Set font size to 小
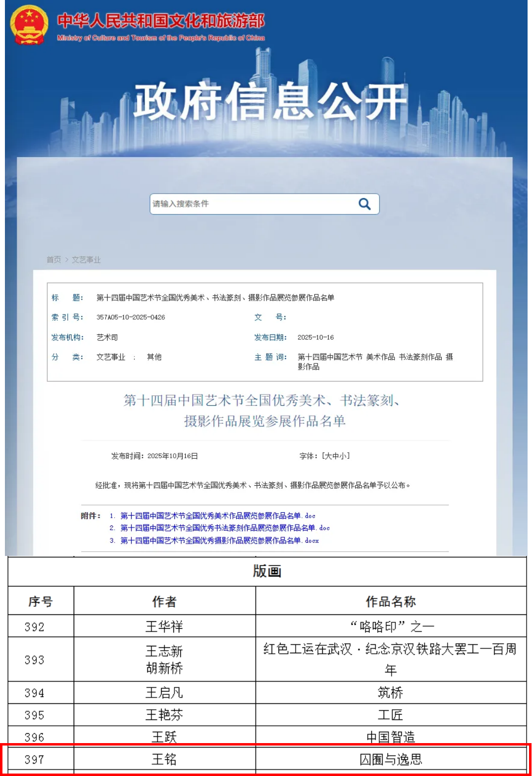The image size is (532, 776). [x=342, y=456]
